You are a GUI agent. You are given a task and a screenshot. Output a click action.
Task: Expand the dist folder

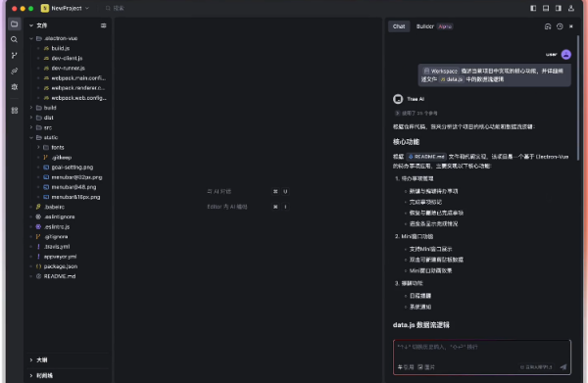point(31,118)
